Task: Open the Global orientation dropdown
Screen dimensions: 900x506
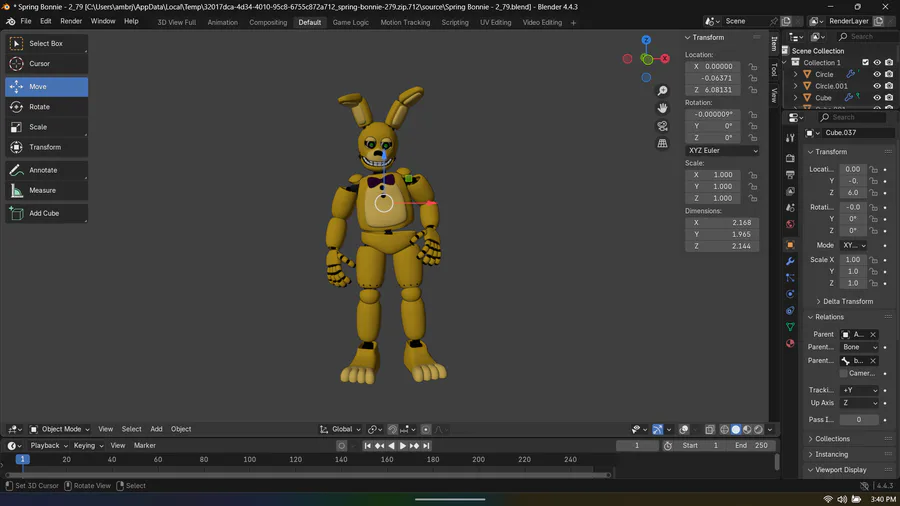Action: (x=341, y=429)
